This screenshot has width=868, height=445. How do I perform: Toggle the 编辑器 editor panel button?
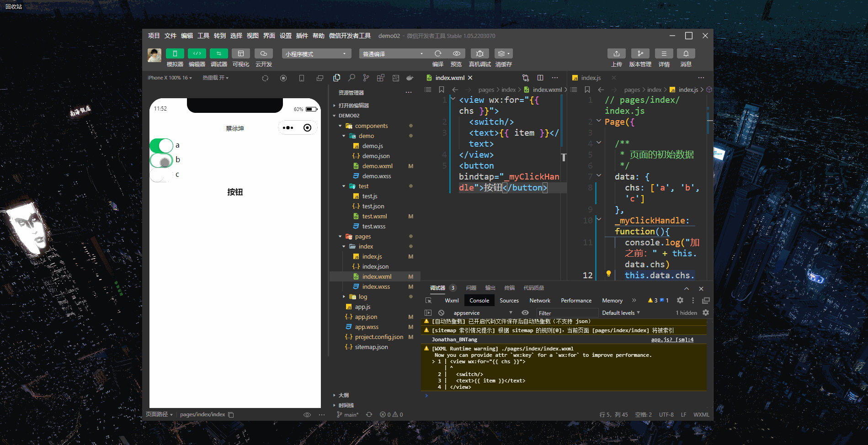(x=197, y=53)
